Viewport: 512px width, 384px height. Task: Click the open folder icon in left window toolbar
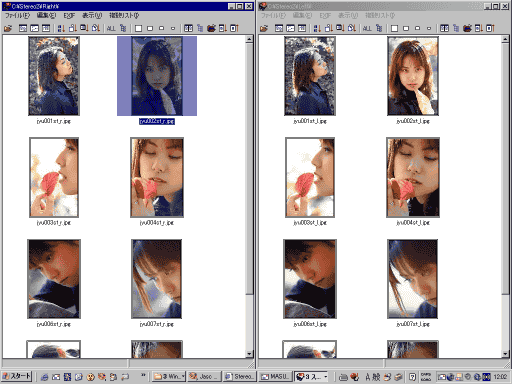point(8,28)
